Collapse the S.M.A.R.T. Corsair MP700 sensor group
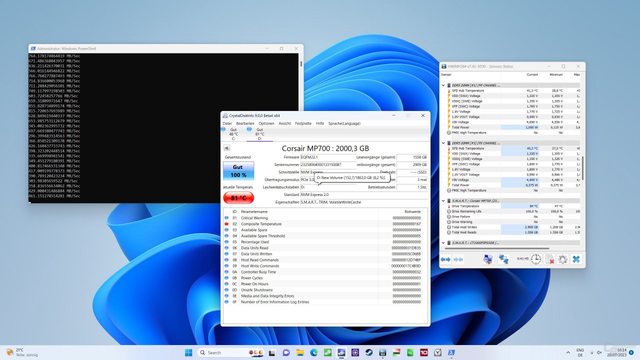Image resolution: width=640 pixels, height=360 pixels. pyautogui.click(x=444, y=201)
